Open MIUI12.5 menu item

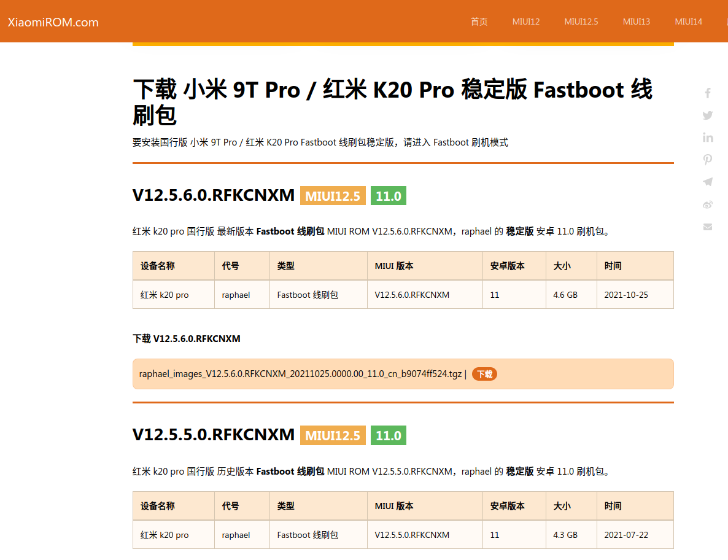581,21
